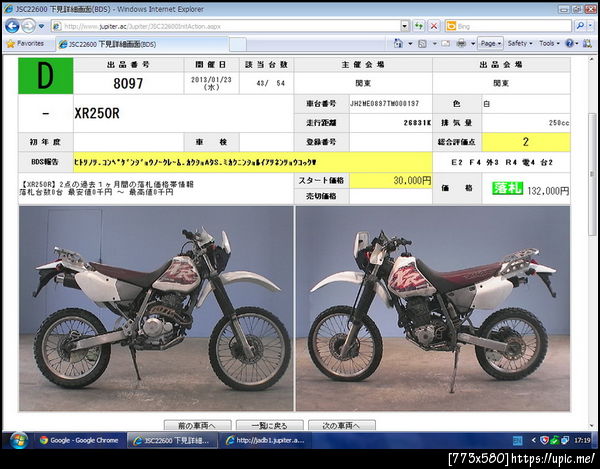
Task: Click the auction date 2013/01/23
Action: (211, 80)
